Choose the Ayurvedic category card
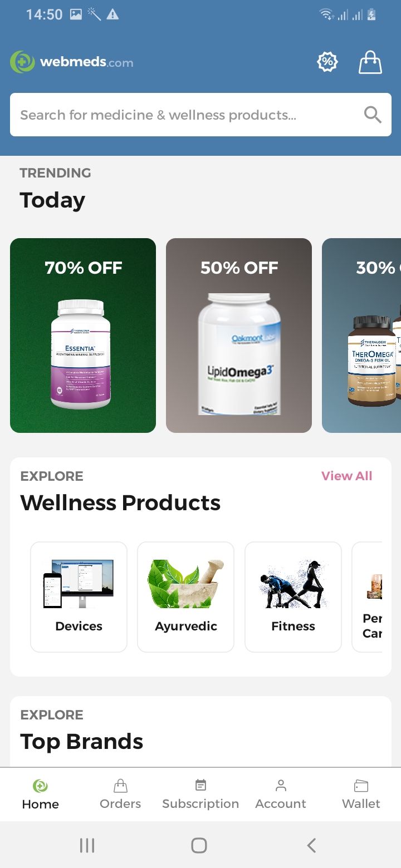Viewport: 401px width, 868px height. click(x=186, y=596)
